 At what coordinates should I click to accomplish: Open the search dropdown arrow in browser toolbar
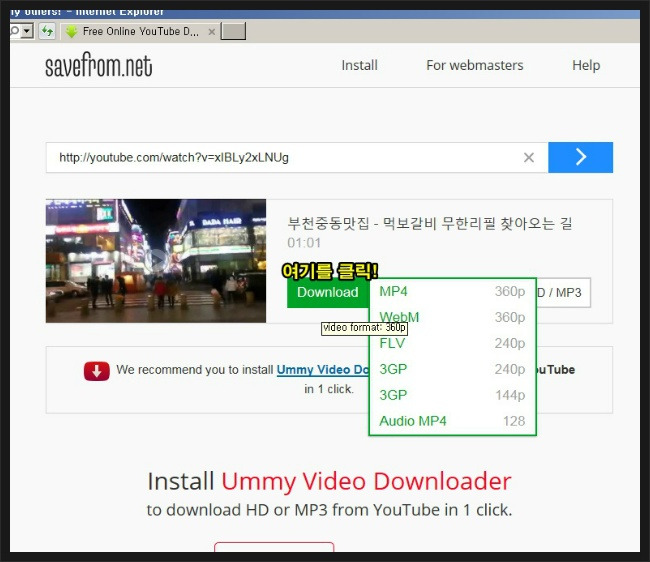tap(27, 31)
